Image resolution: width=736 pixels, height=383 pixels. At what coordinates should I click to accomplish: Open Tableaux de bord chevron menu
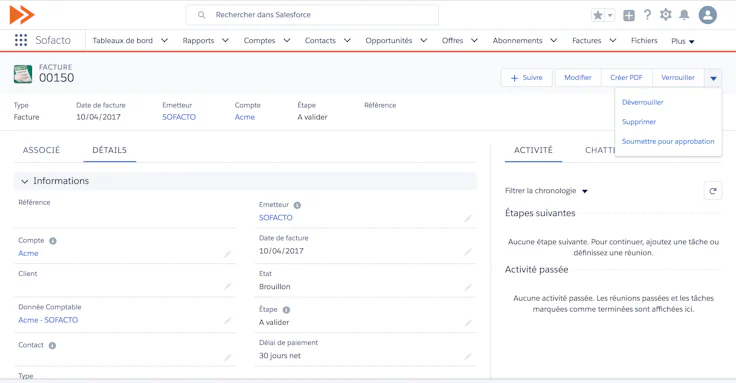(x=164, y=40)
